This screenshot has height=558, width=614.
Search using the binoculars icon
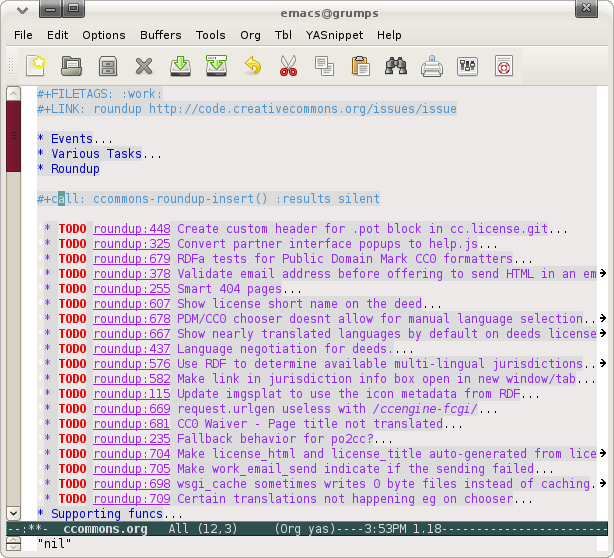(396, 67)
